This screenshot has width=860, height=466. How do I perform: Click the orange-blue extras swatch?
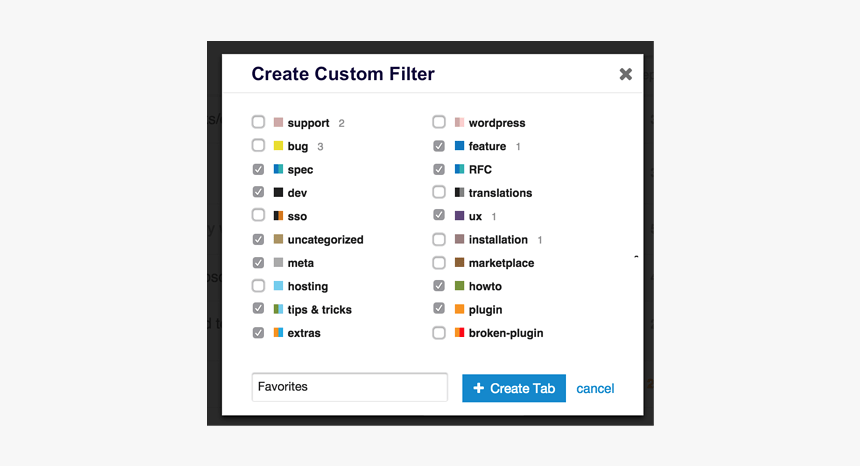pos(279,332)
